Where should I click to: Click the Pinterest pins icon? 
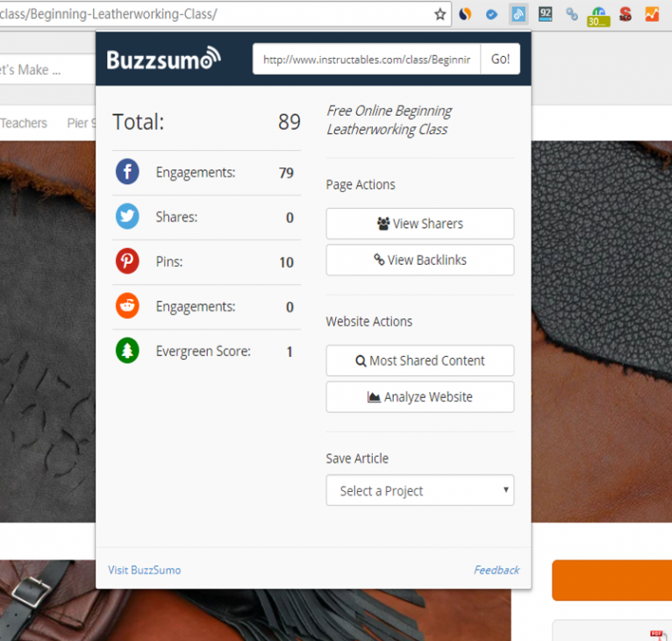tap(127, 262)
